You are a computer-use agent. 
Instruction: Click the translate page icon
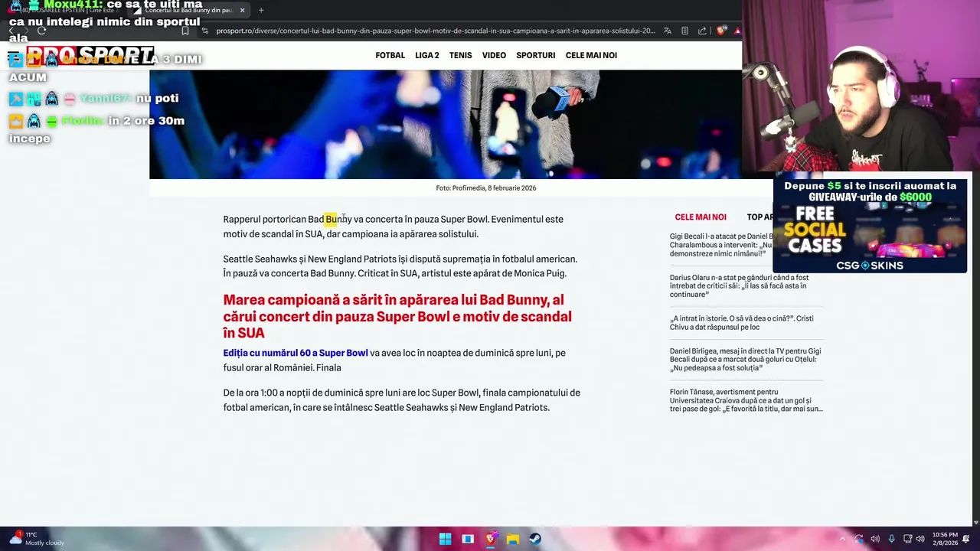point(668,31)
